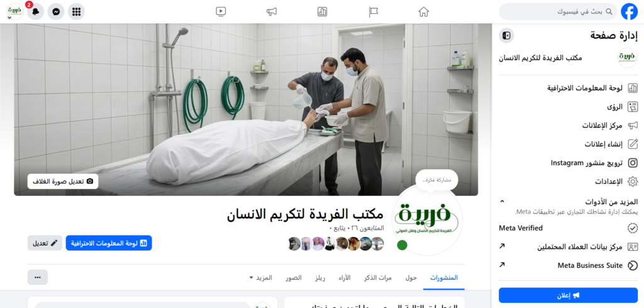Open the pages flag icon in top navigation

(373, 11)
